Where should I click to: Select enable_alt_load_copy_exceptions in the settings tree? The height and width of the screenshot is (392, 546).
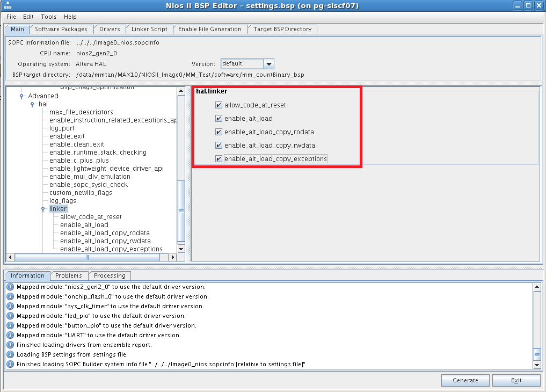(112, 249)
